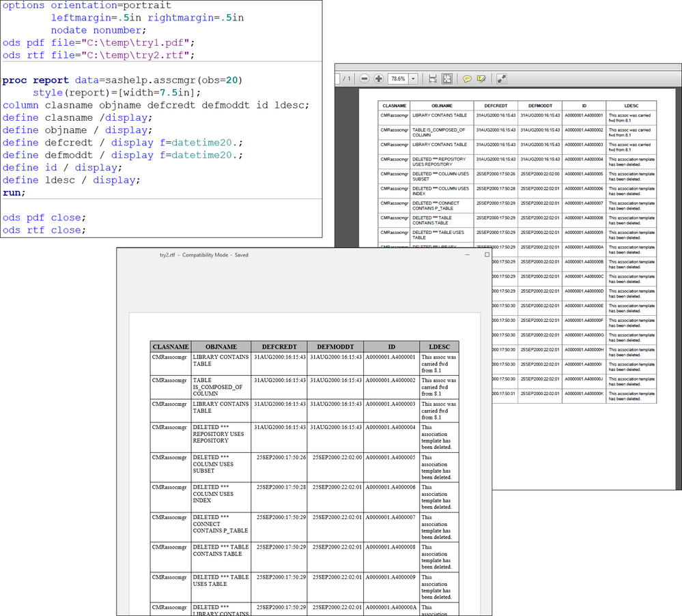This screenshot has height=616, width=682.
Task: Click the PDF zoom in plus button
Action: [x=379, y=78]
